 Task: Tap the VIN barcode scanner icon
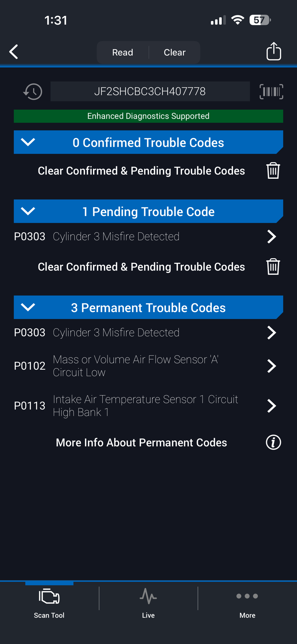click(271, 91)
